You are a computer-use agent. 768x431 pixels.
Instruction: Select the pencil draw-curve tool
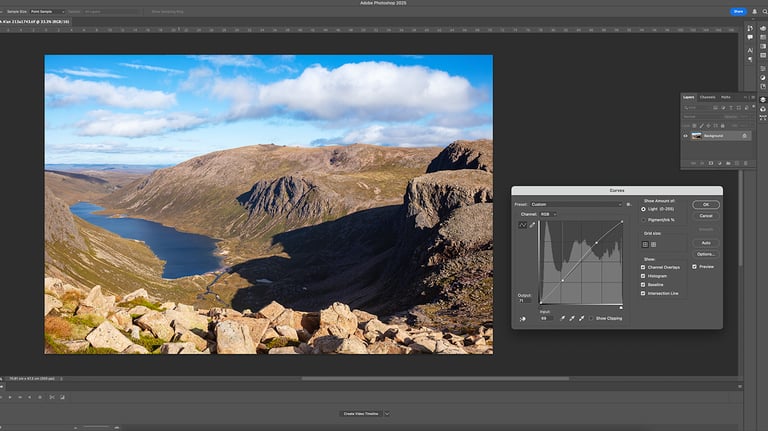(x=532, y=225)
